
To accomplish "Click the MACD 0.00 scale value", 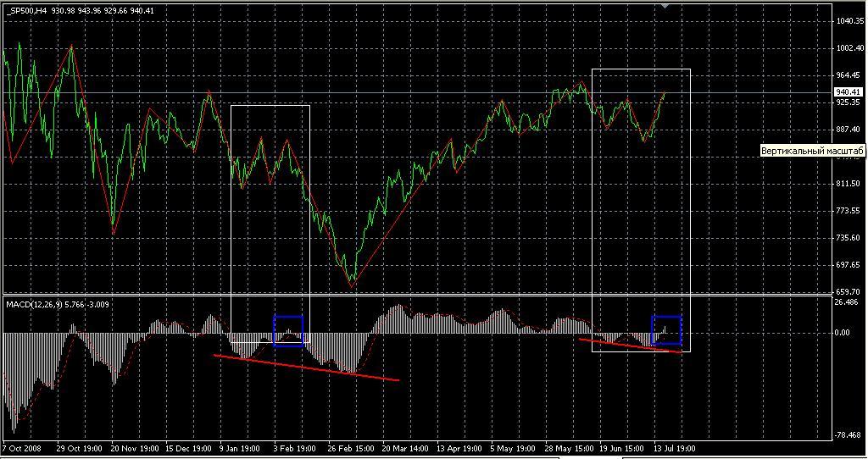I will click(844, 333).
